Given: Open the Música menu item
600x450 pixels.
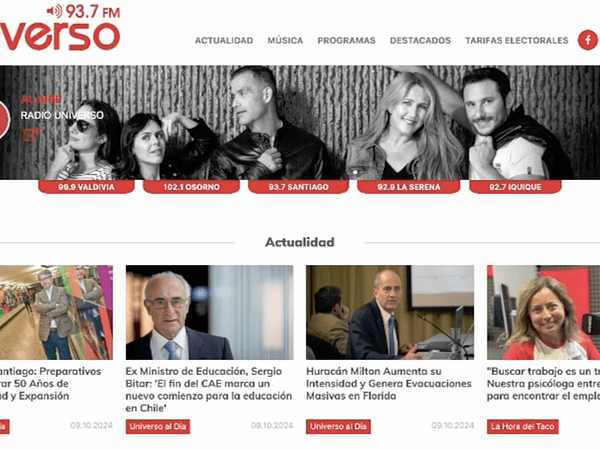Looking at the screenshot, I should [285, 40].
